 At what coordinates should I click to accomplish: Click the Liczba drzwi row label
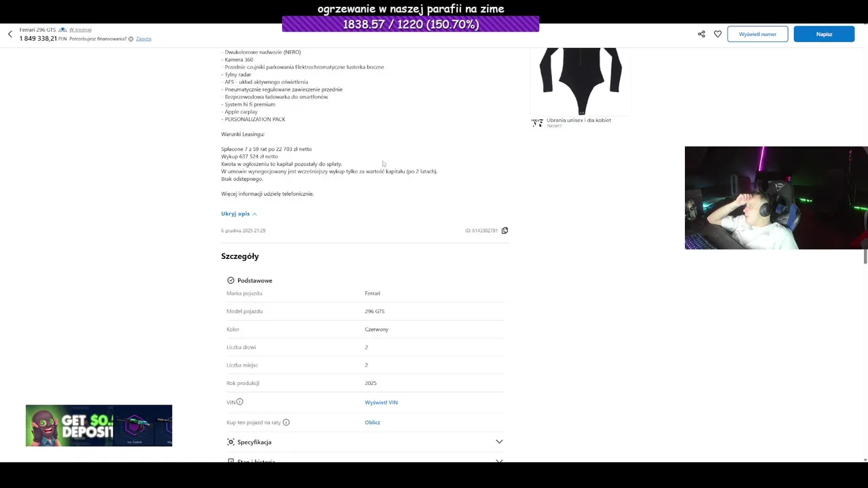241,347
